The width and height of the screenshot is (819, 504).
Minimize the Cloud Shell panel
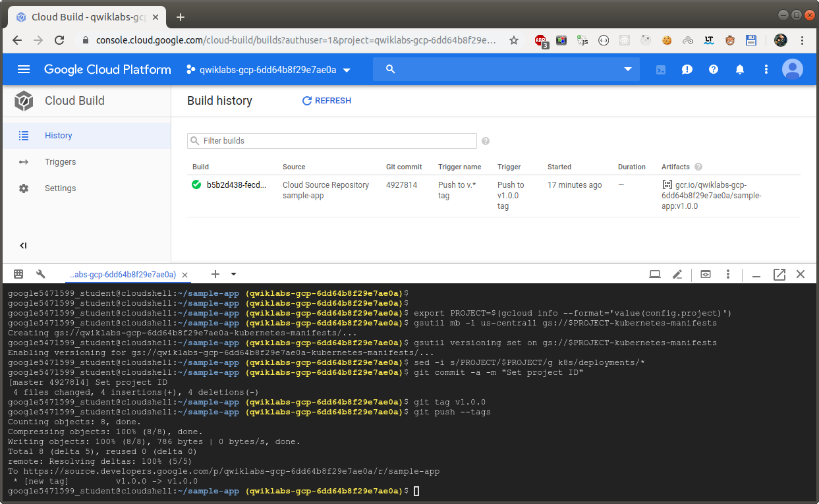[756, 275]
